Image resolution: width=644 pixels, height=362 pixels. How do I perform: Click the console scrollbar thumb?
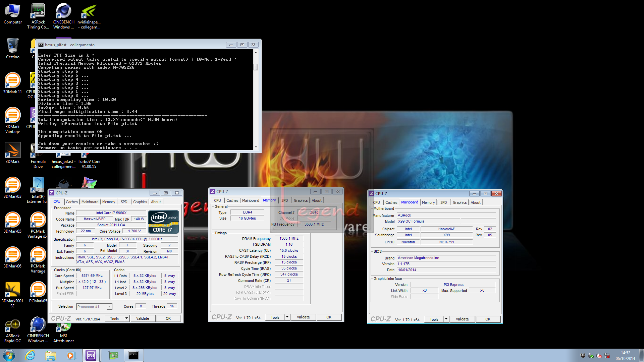(256, 67)
